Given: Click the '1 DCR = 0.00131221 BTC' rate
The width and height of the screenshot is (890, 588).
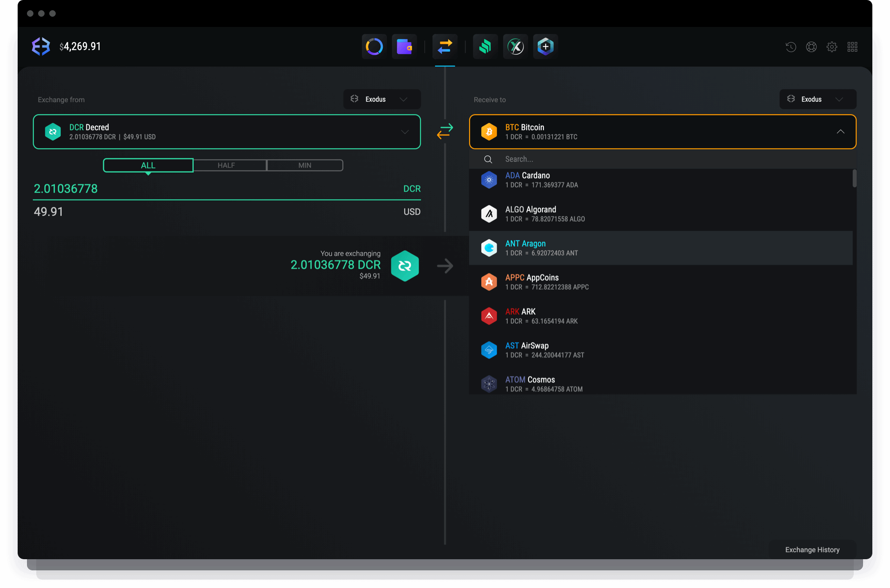Looking at the screenshot, I should pyautogui.click(x=541, y=137).
